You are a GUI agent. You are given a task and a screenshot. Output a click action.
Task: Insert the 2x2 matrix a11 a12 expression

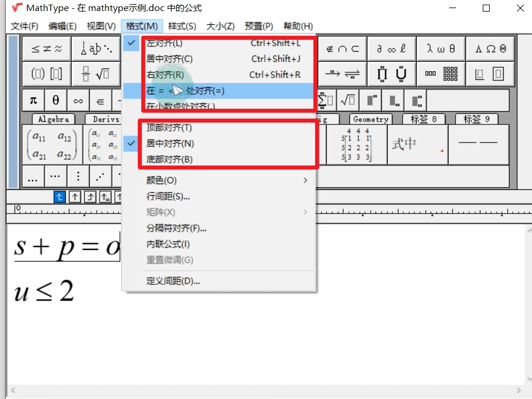[52, 145]
